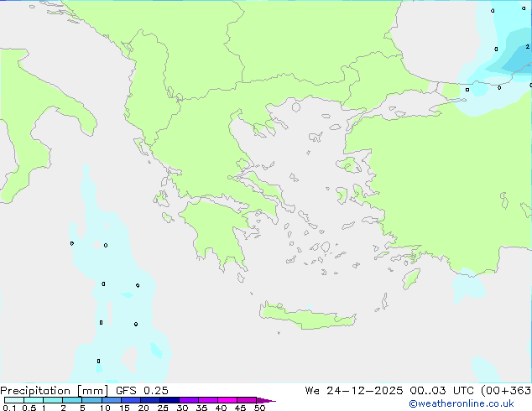The image size is (532, 411).
Task: Click the '25' legend scale value
Action: 163,408
